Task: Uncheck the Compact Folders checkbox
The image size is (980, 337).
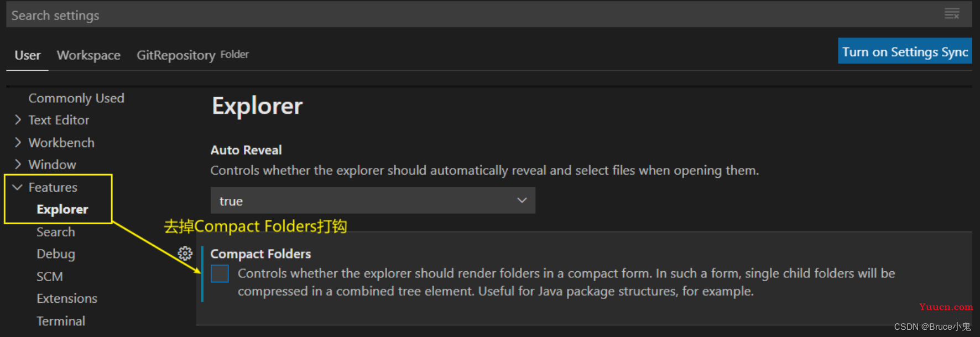Action: [x=220, y=273]
